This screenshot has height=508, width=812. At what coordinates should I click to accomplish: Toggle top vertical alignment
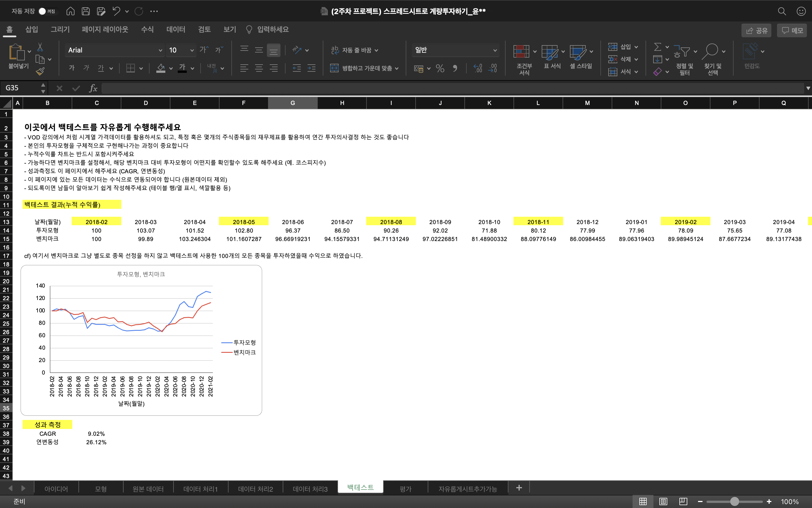point(244,50)
